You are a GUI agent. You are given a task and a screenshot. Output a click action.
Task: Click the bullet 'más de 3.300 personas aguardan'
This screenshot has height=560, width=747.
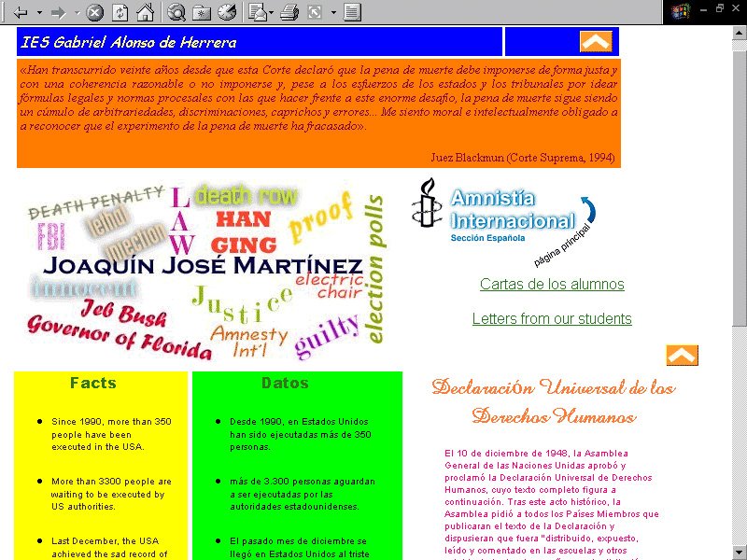[303, 494]
